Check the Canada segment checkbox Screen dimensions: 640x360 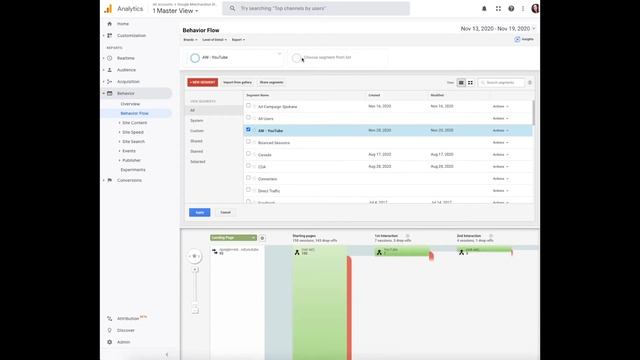point(248,153)
